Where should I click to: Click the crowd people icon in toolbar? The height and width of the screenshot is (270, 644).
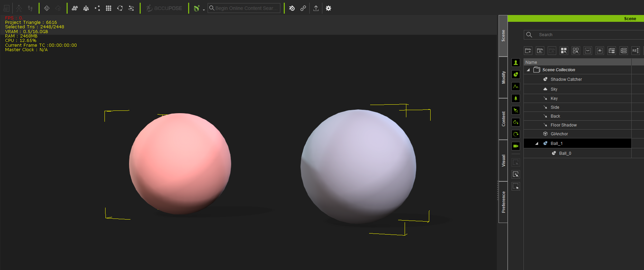click(x=86, y=8)
